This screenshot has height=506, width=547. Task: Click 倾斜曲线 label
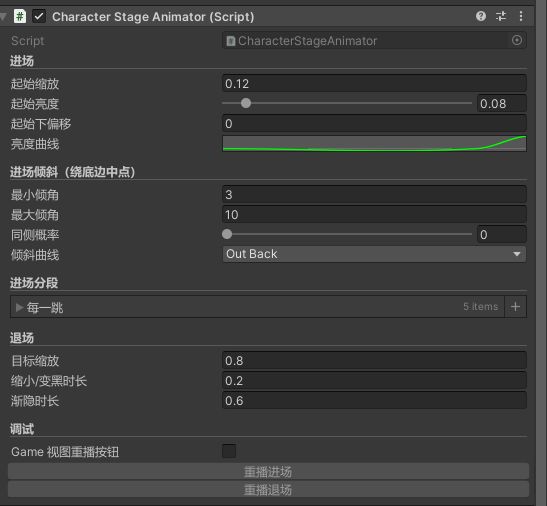tap(35, 255)
